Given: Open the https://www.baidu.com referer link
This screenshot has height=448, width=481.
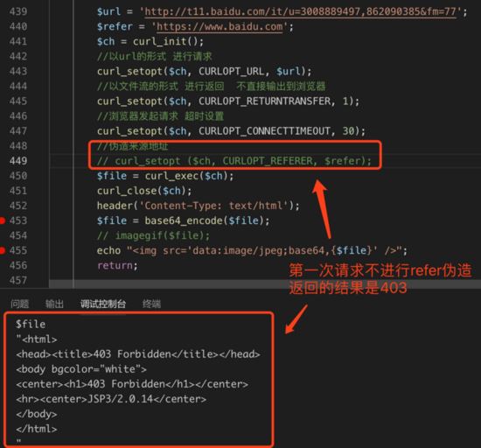Looking at the screenshot, I should [x=220, y=27].
